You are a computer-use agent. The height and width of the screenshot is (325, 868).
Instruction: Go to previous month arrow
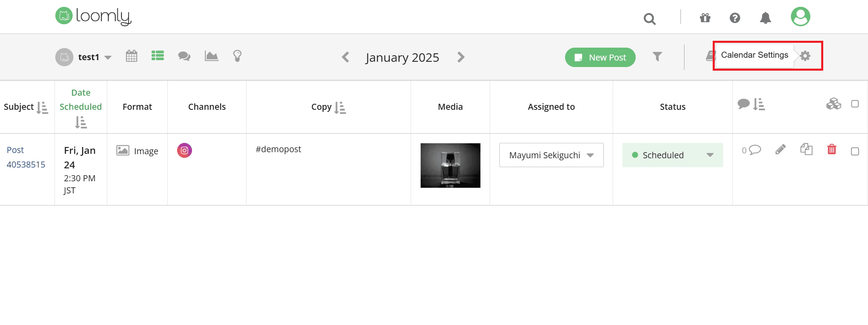[346, 57]
